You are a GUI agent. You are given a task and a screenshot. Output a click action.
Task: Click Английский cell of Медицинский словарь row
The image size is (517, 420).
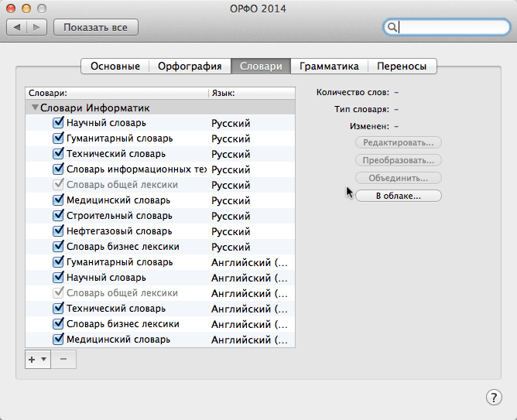(x=249, y=340)
